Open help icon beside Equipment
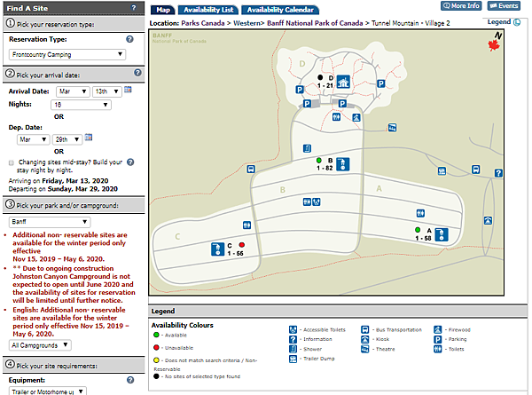Viewport: 532px width, 395px height. 130,380
